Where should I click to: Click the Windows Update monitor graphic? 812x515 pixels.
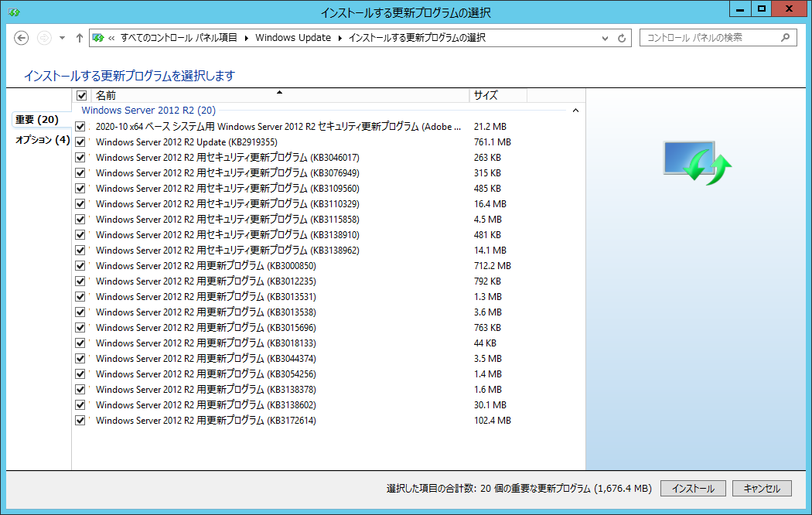click(x=697, y=162)
